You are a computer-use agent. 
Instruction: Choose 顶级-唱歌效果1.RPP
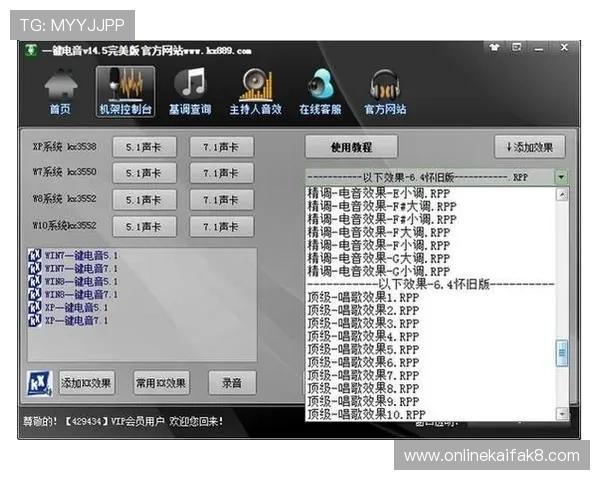click(430, 298)
